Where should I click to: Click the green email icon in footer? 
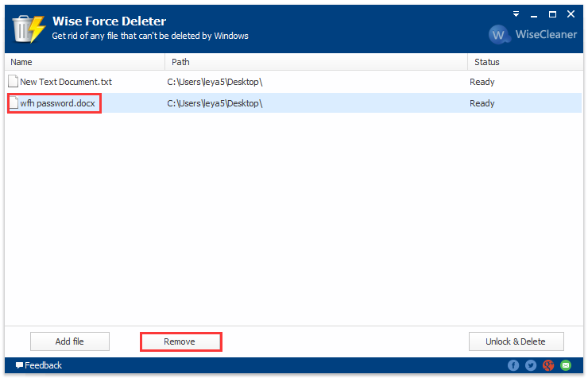[x=566, y=365]
